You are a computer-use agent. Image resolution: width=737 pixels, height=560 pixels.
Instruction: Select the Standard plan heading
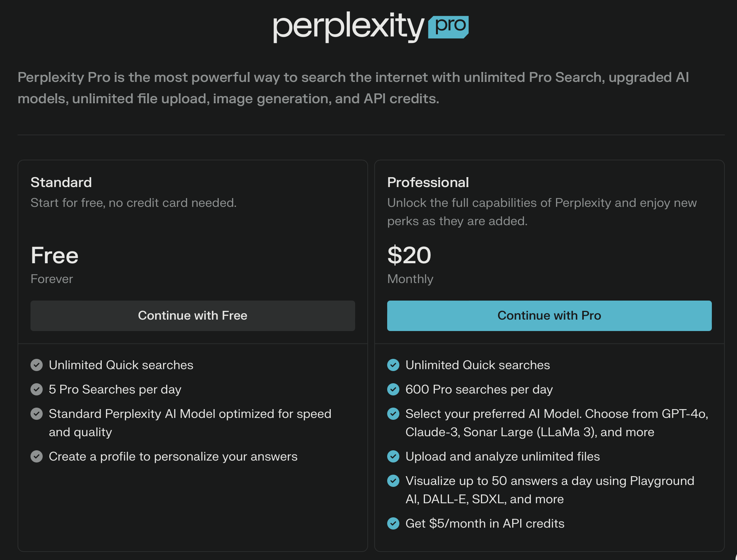point(61,182)
